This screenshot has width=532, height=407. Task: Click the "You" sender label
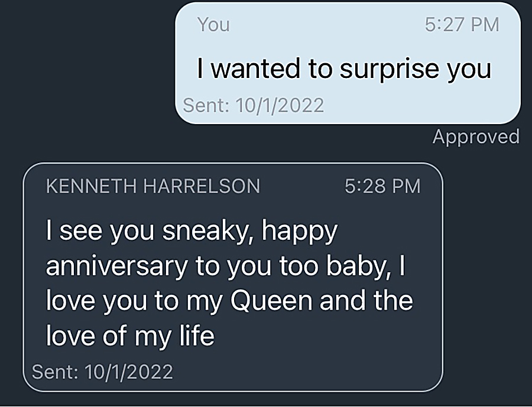click(x=213, y=25)
